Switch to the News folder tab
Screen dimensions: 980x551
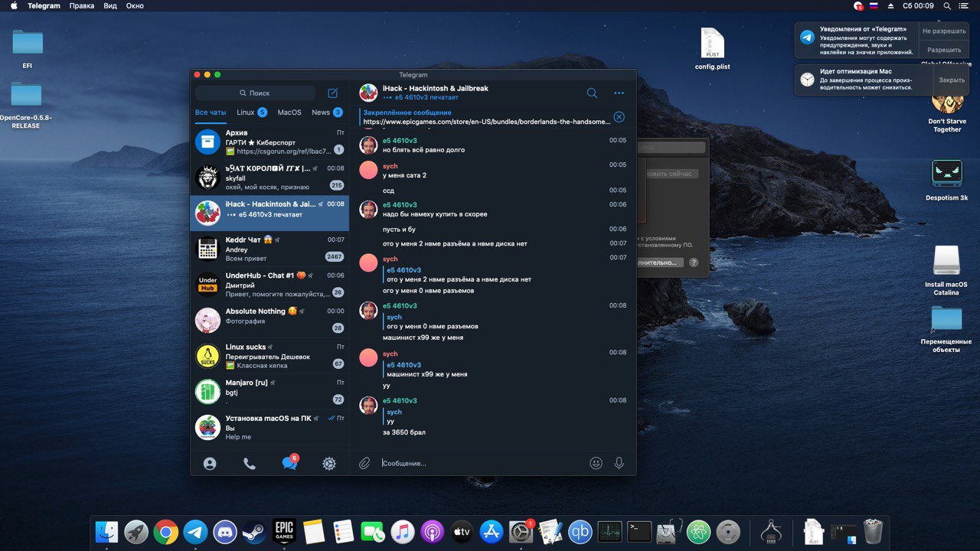(327, 112)
